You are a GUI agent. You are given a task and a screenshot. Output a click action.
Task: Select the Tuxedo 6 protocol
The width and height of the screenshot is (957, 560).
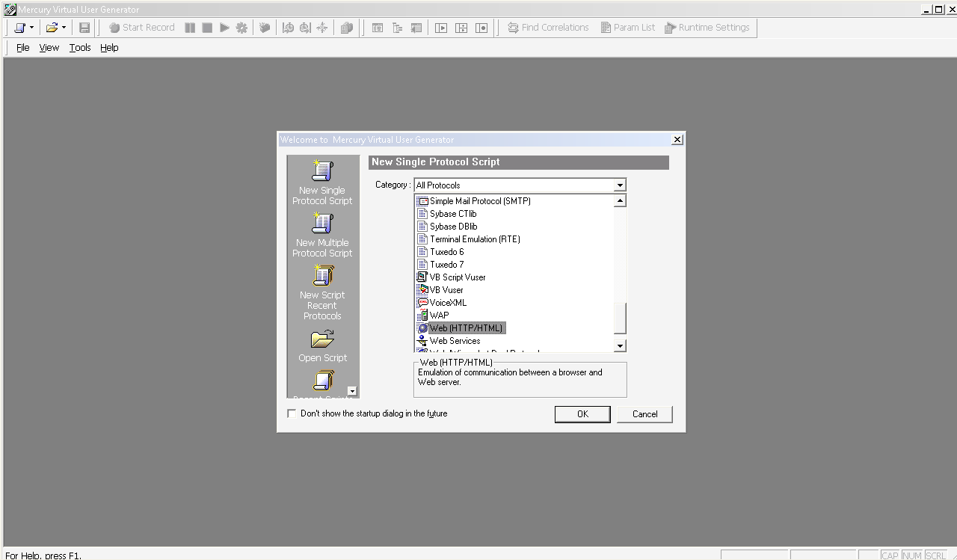tap(440, 252)
